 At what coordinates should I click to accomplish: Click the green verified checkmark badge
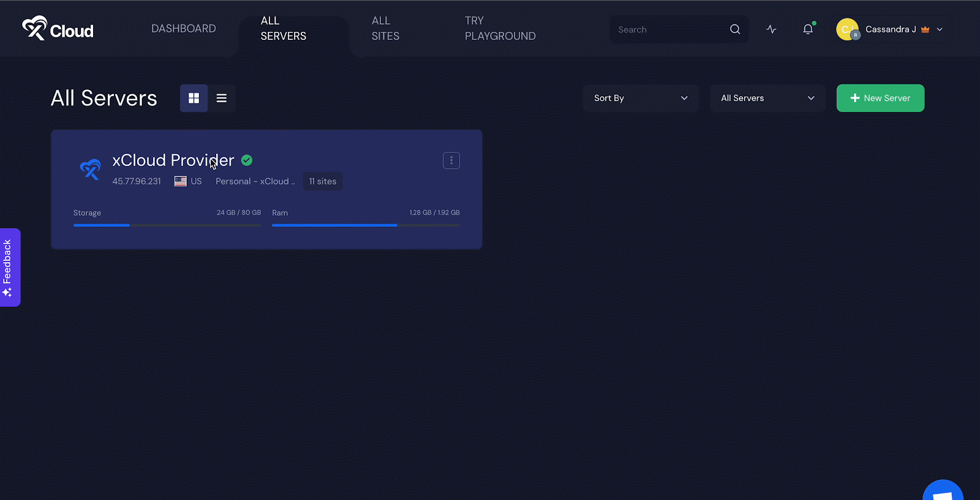[x=247, y=161]
